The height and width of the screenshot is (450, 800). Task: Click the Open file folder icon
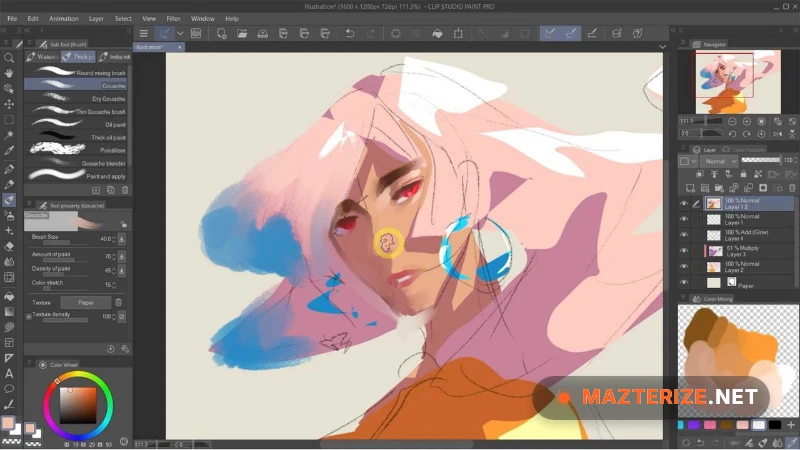242,34
